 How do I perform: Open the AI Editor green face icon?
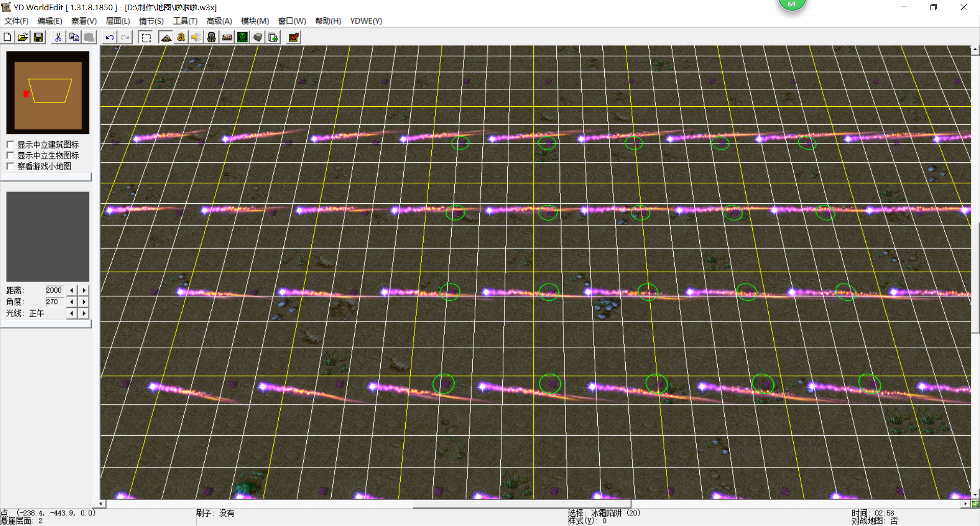tap(242, 37)
